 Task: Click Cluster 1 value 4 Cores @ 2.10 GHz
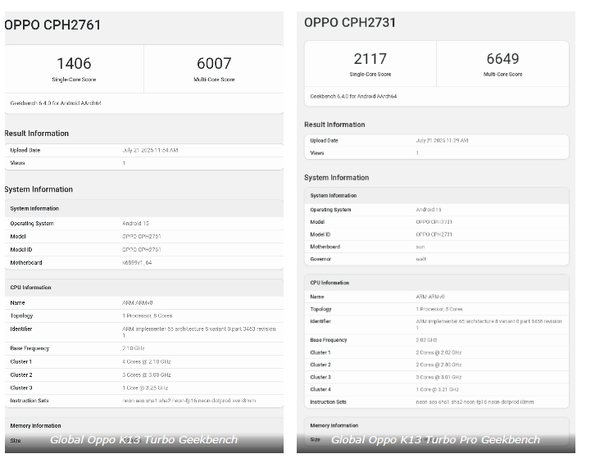(147, 361)
